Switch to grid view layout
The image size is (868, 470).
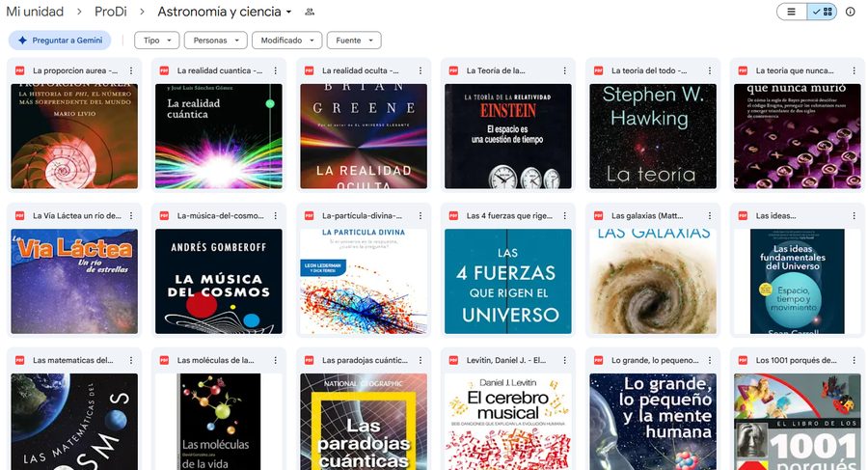[822, 12]
